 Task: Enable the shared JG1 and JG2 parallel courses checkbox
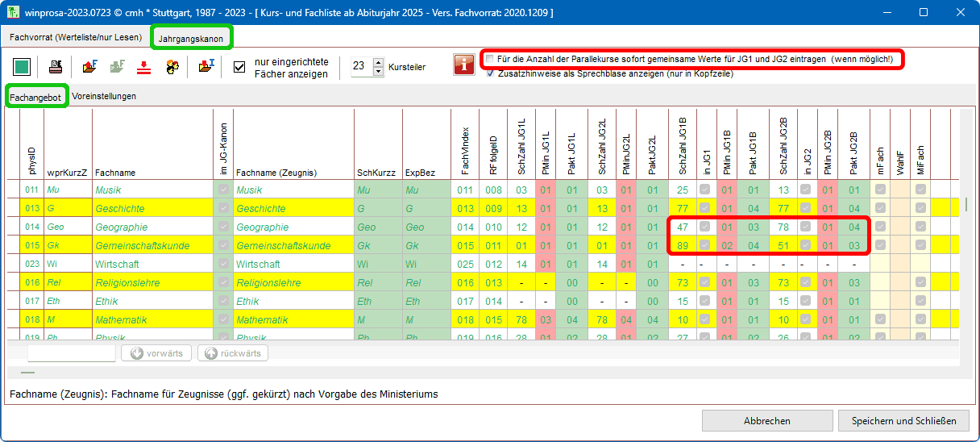point(490,60)
